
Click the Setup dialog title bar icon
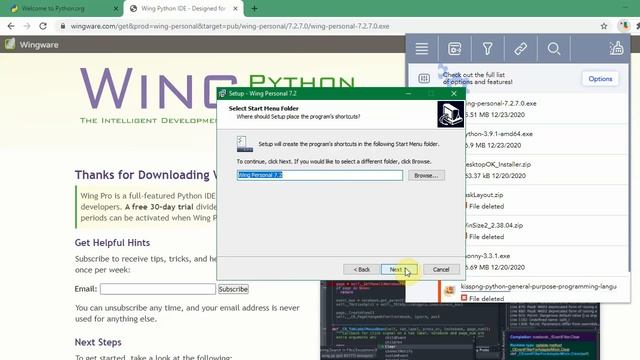pos(222,93)
